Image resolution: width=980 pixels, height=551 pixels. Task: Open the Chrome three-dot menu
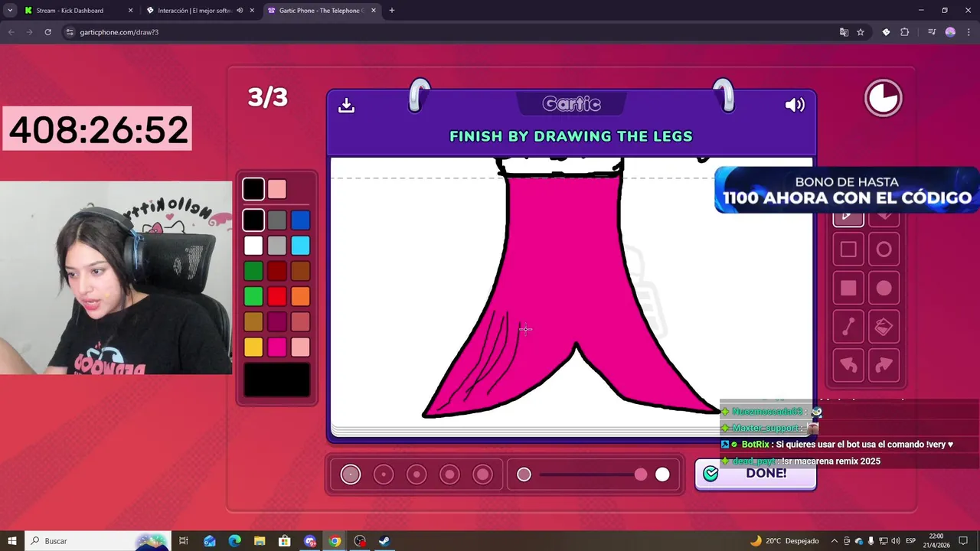pos(968,32)
